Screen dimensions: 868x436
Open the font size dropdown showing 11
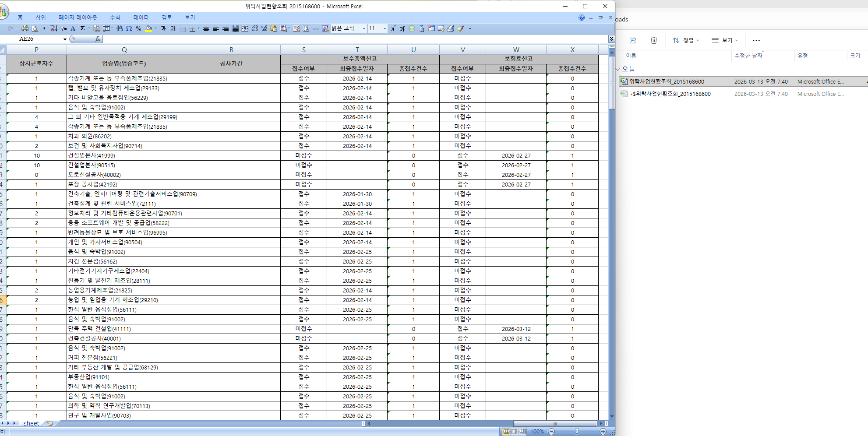tap(385, 28)
